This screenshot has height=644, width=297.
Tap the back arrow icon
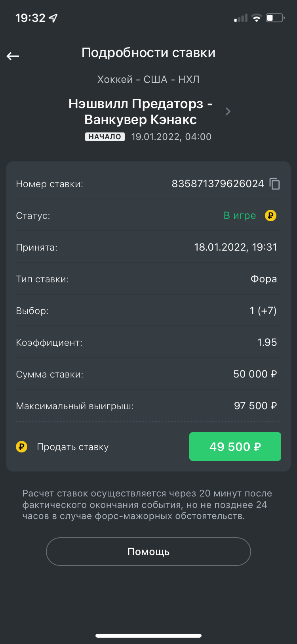pyautogui.click(x=13, y=56)
